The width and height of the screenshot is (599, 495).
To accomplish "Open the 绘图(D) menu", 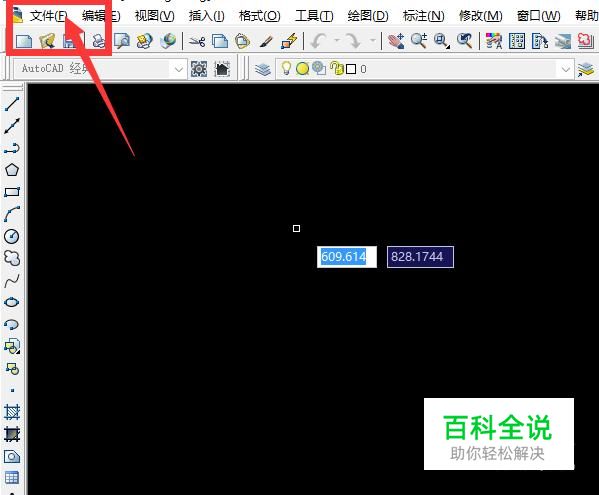I will click(368, 16).
